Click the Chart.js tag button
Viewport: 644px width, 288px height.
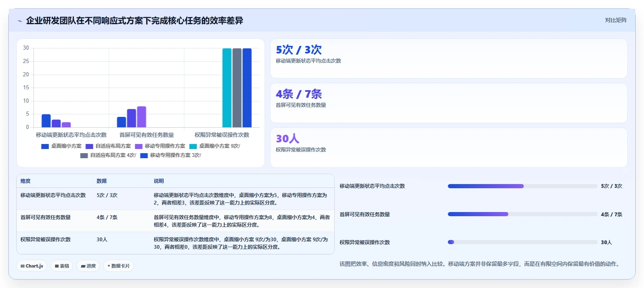pos(32,266)
